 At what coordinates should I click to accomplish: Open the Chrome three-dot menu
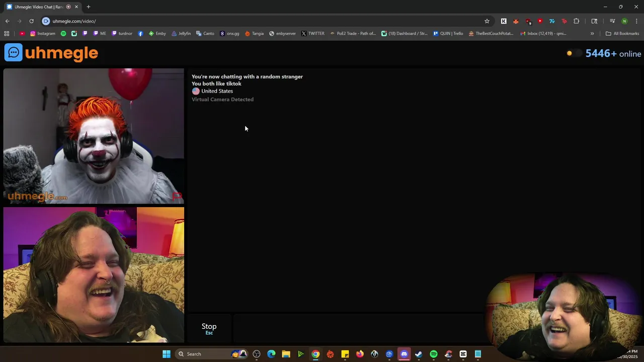[636, 21]
